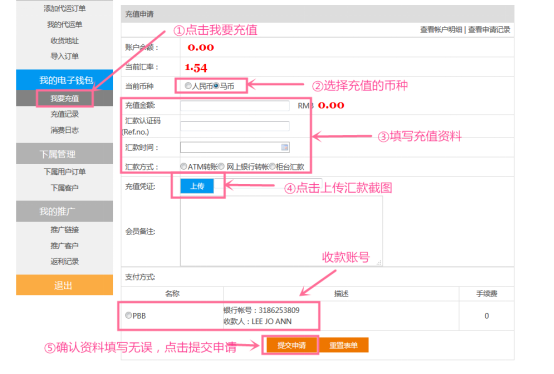Select 我要充值 in sidebar

point(65,99)
